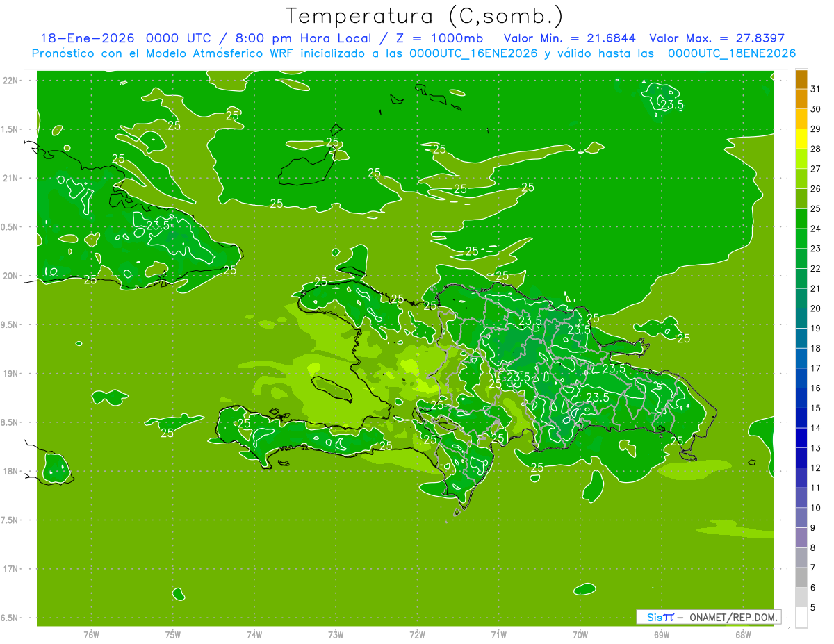Click the legend value '26'
Screen dimensions: 834x644
point(816,189)
